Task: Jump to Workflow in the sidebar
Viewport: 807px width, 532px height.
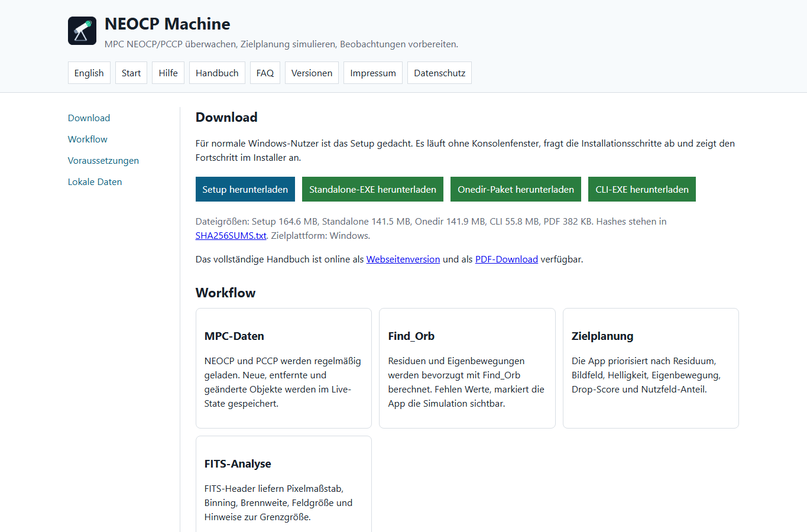Action: [x=87, y=139]
